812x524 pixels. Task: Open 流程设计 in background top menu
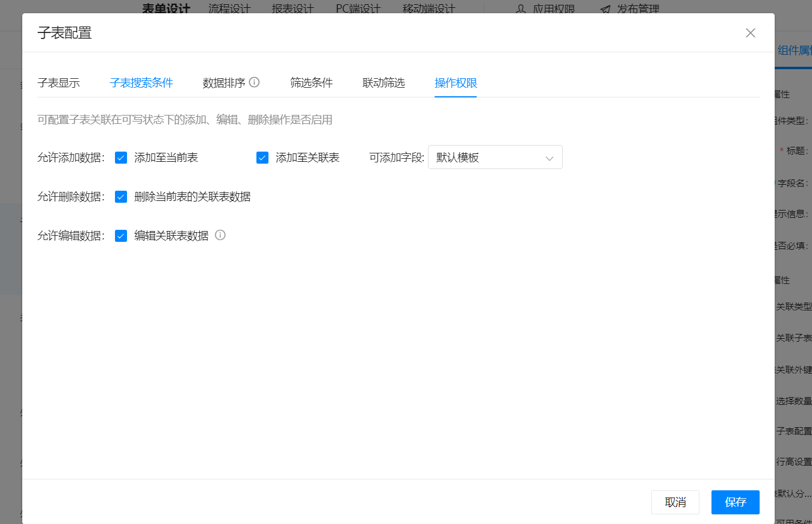pyautogui.click(x=229, y=8)
